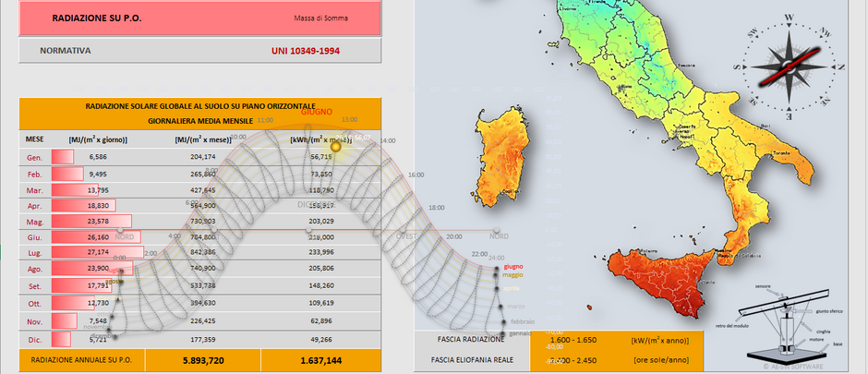Select the NORMATIVA label cell
This screenshot has height=374, width=868.
pyautogui.click(x=65, y=51)
